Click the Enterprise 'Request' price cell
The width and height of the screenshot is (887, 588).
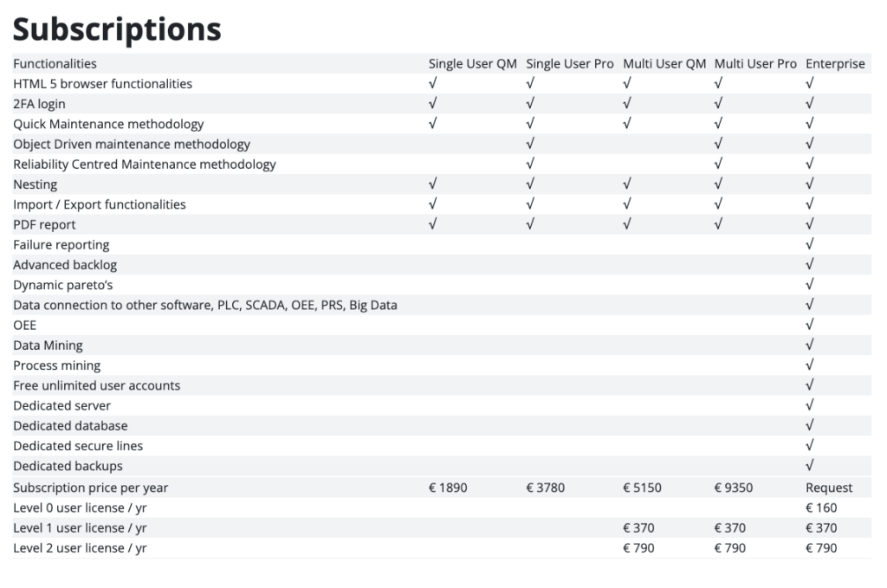click(x=829, y=488)
